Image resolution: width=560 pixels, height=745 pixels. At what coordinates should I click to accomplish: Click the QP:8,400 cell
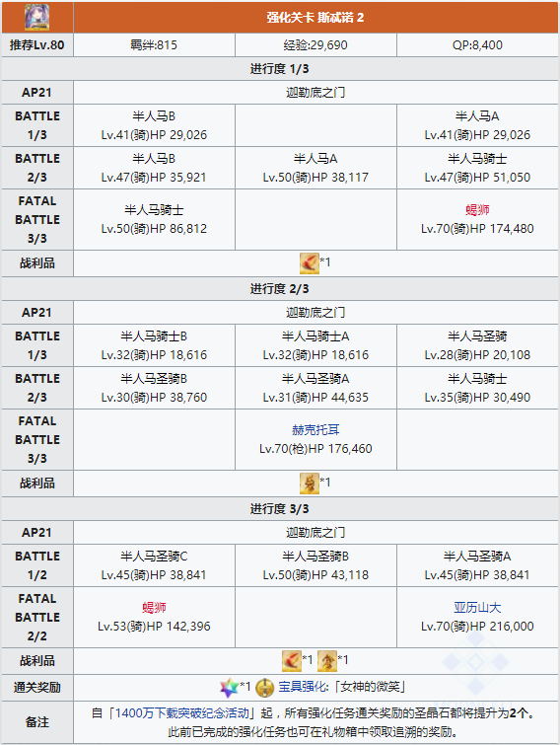(x=477, y=45)
